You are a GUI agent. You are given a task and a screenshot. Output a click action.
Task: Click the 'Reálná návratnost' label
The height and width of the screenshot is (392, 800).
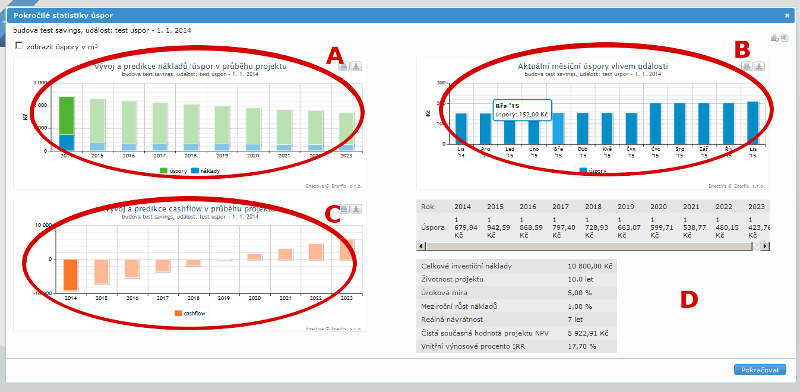[x=451, y=320]
